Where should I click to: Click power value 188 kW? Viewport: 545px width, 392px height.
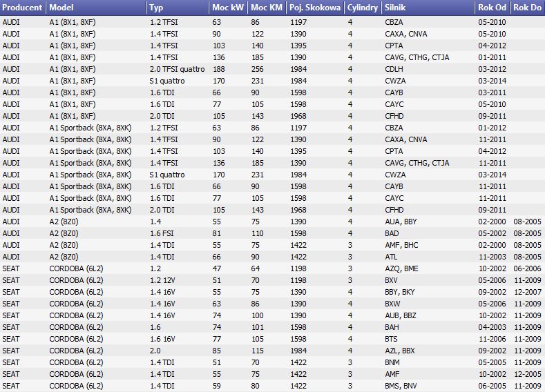click(219, 69)
